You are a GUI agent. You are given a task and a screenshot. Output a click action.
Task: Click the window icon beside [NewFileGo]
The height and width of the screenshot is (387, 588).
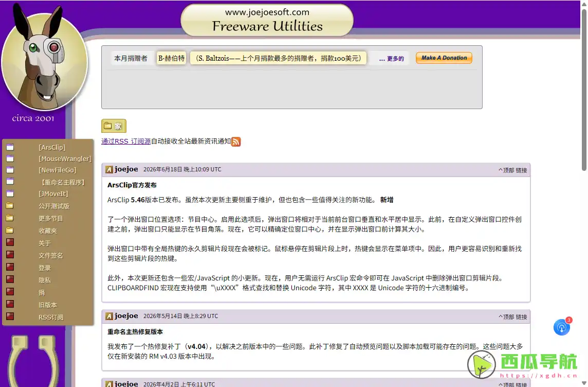[10, 170]
